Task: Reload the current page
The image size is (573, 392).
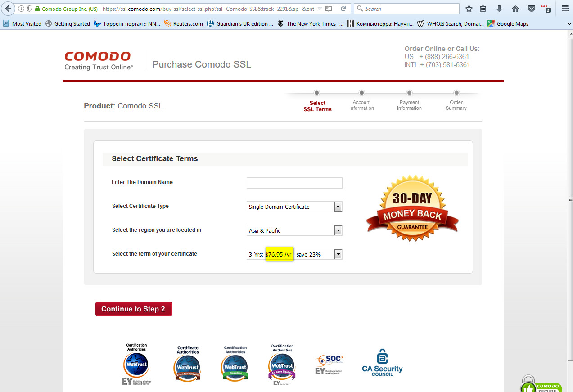Action: tap(343, 9)
